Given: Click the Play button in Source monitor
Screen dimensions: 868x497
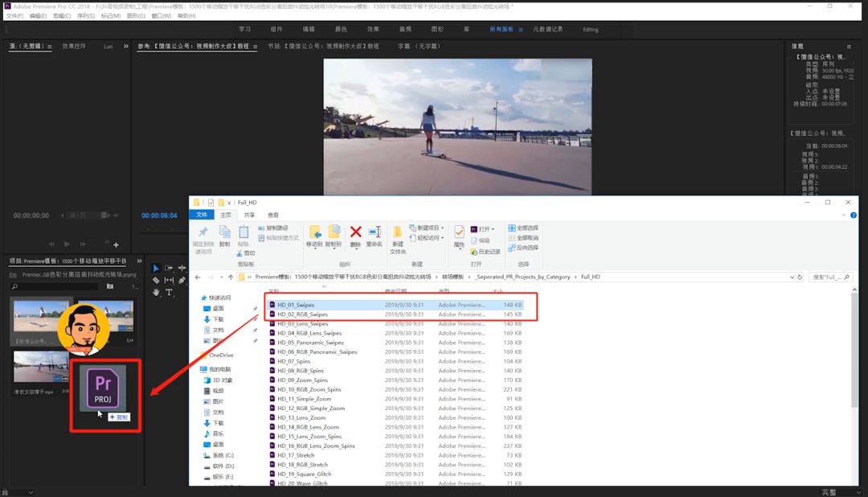Looking at the screenshot, I should (x=67, y=244).
